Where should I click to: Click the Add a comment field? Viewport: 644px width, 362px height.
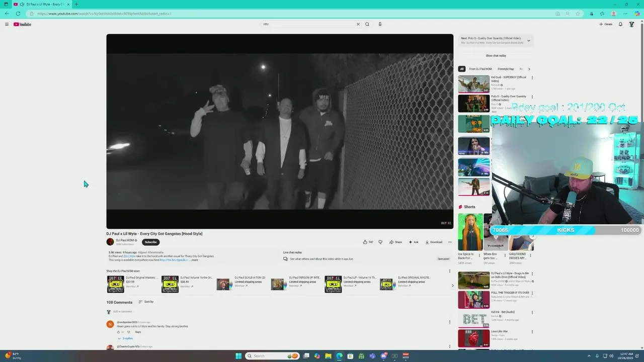279,312
